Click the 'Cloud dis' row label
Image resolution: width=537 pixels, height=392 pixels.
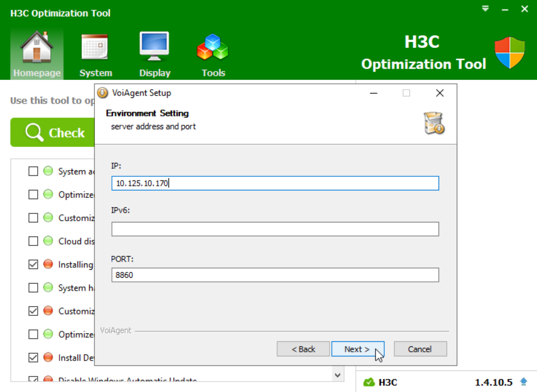tap(76, 241)
